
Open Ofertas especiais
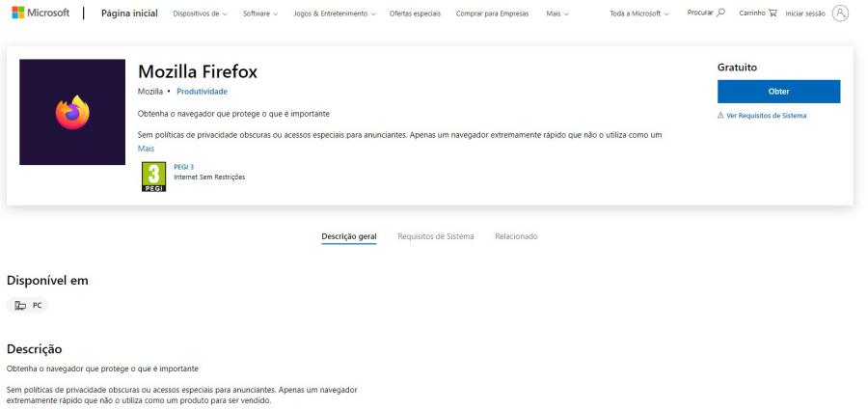pyautogui.click(x=415, y=14)
